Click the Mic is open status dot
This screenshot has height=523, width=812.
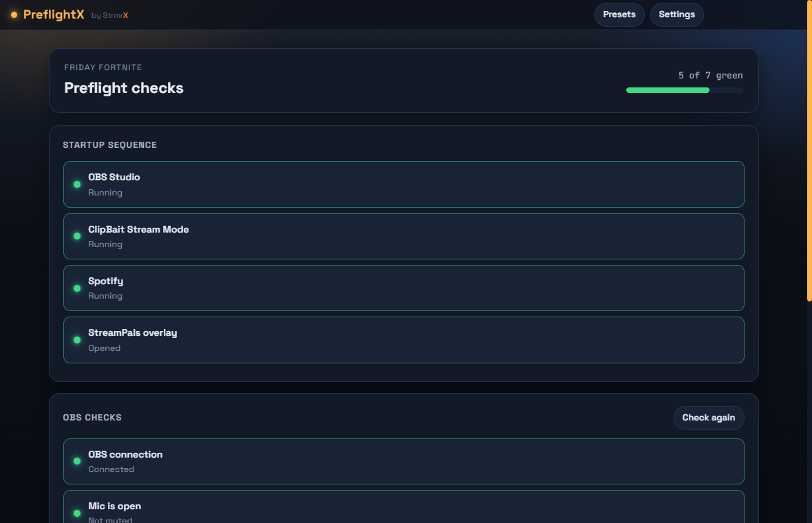point(77,513)
